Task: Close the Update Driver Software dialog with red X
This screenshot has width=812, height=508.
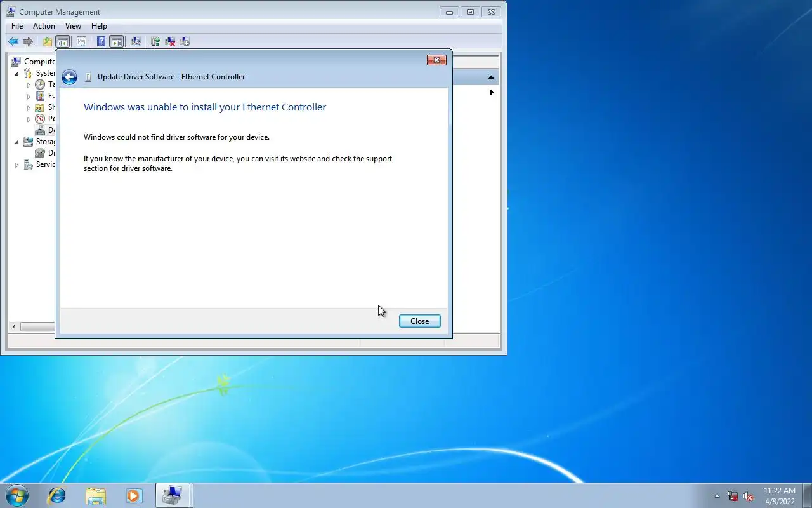Action: (436, 60)
